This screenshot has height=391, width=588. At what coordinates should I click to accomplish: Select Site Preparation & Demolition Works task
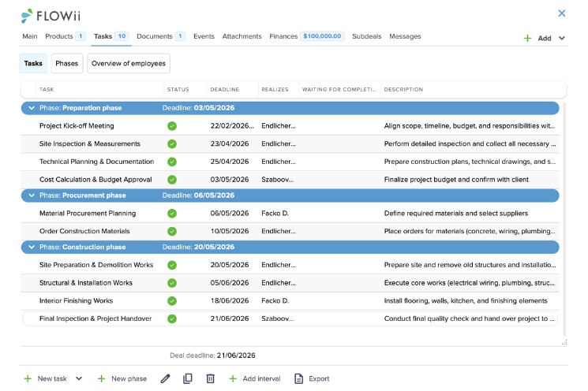click(x=290, y=265)
